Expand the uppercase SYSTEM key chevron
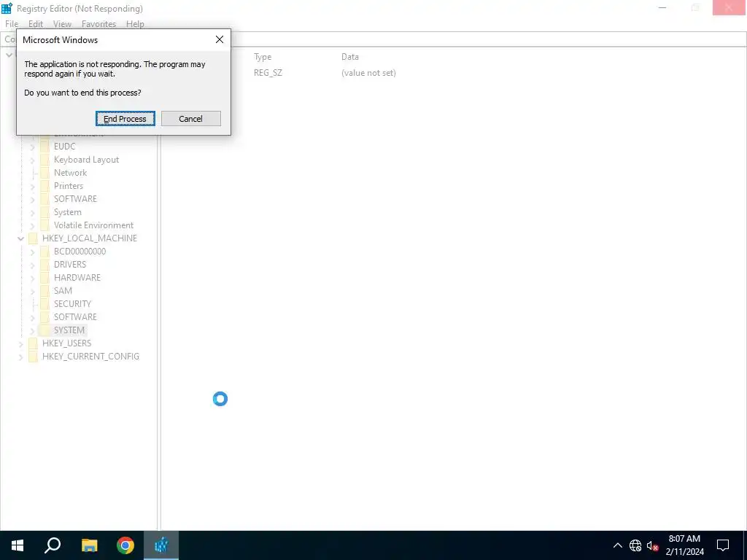The width and height of the screenshot is (747, 560). [x=32, y=330]
